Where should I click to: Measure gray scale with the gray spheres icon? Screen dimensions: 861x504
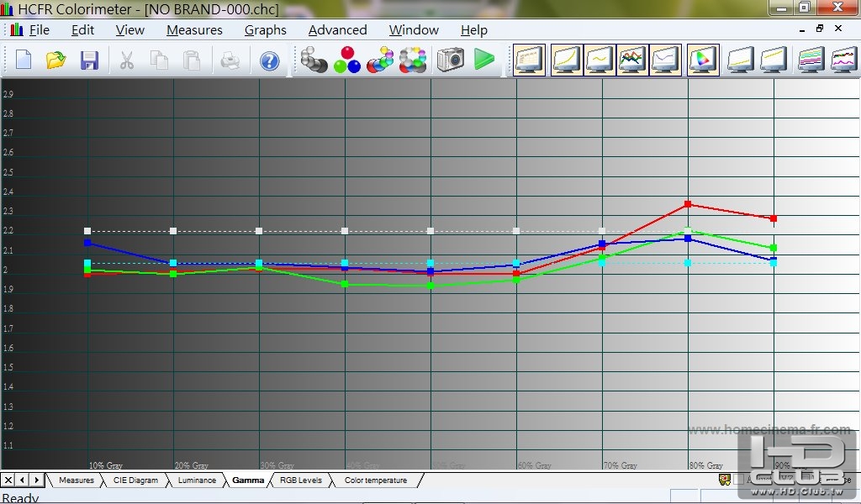pos(314,60)
